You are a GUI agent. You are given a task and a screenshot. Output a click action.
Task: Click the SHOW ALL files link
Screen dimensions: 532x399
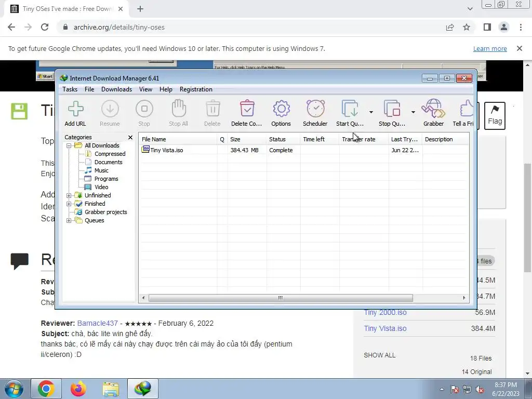click(379, 355)
